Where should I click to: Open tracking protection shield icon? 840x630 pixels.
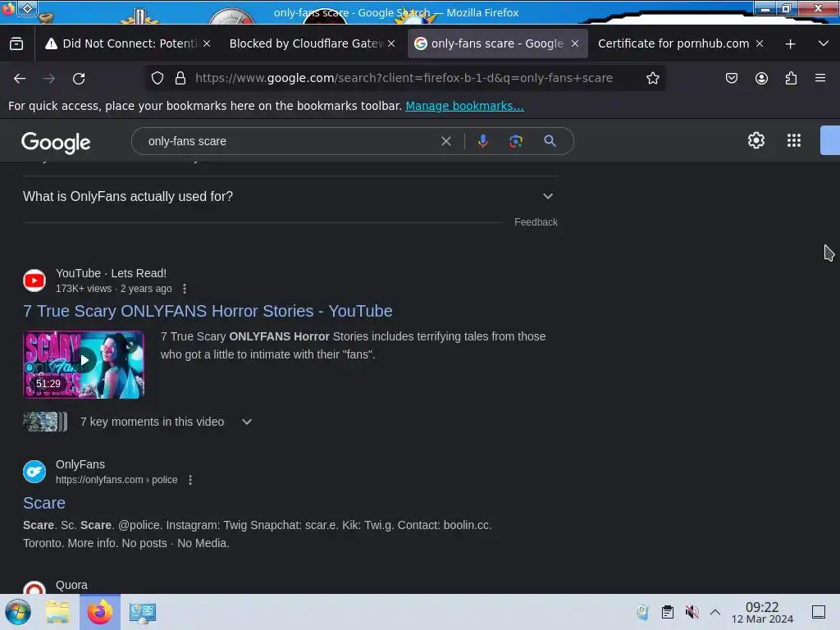157,78
